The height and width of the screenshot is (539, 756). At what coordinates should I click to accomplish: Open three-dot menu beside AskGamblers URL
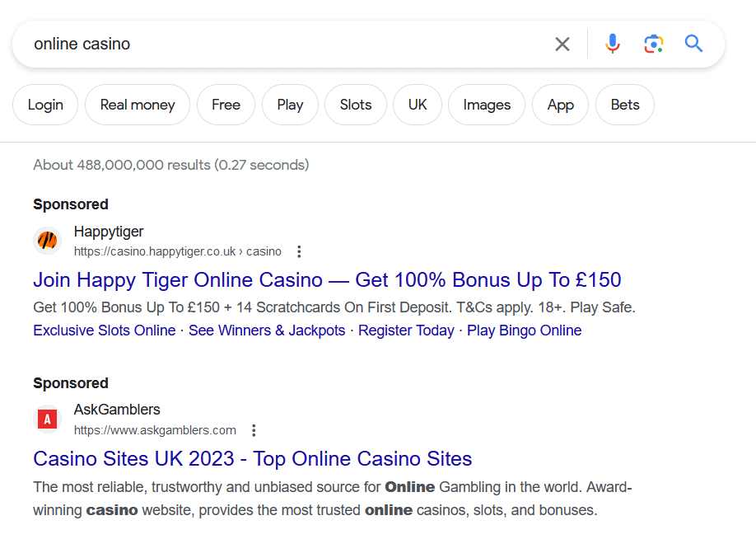(254, 430)
